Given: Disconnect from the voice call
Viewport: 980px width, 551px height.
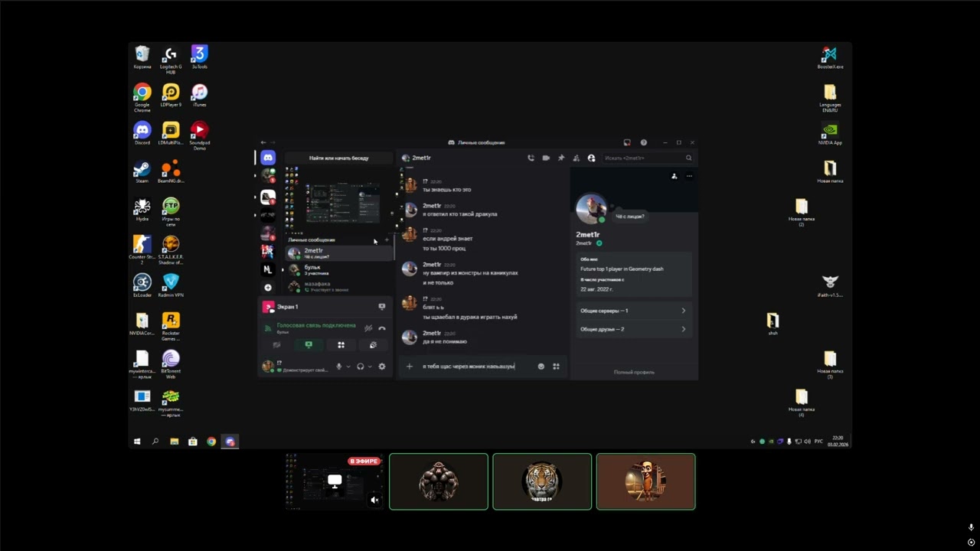Looking at the screenshot, I should click(382, 328).
